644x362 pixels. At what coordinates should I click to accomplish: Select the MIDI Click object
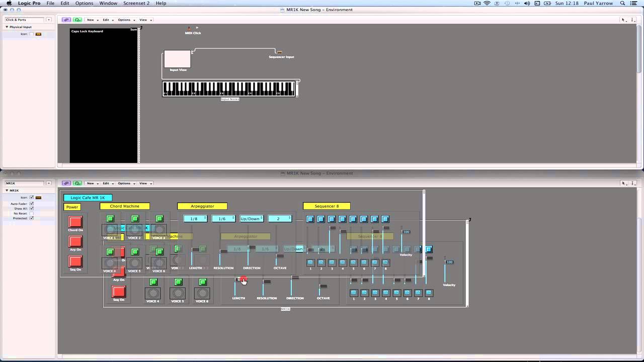pyautogui.click(x=193, y=31)
